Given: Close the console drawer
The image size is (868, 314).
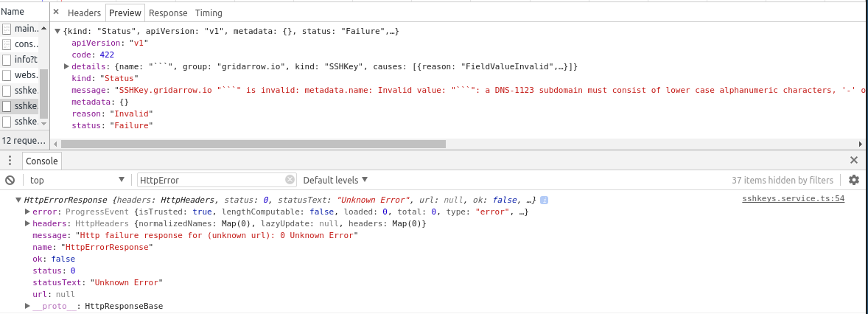Looking at the screenshot, I should pos(853,160).
